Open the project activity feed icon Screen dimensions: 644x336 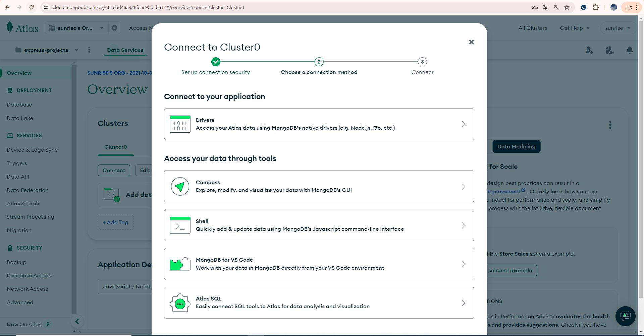click(609, 50)
